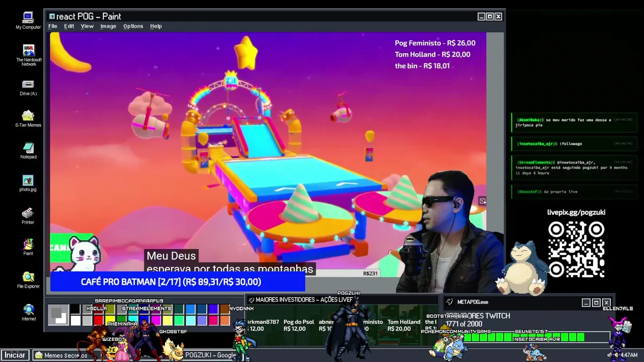The width and height of the screenshot is (644, 362).
Task: Open the Image menu in Paint
Action: pos(108,26)
